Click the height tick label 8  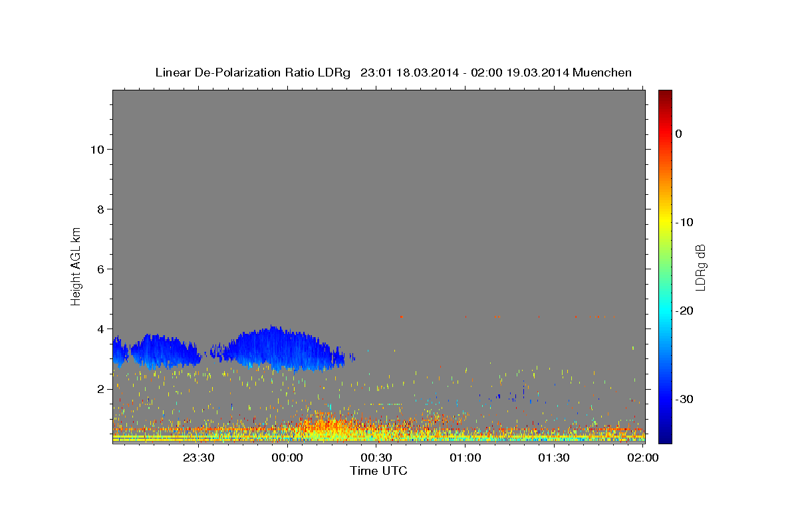(101, 209)
